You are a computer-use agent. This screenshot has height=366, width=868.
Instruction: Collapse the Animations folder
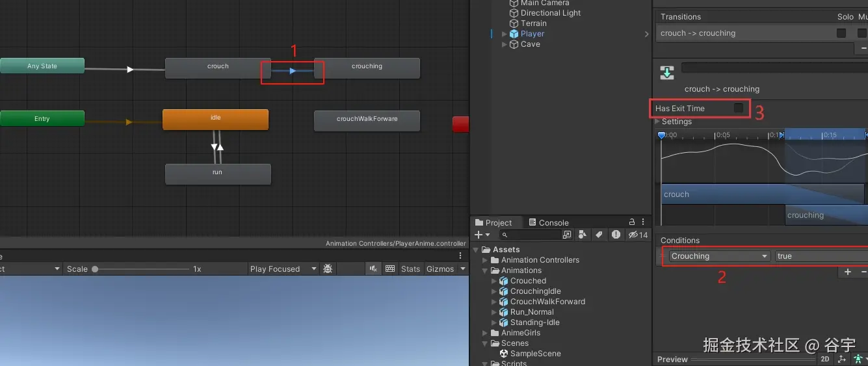[x=485, y=270]
